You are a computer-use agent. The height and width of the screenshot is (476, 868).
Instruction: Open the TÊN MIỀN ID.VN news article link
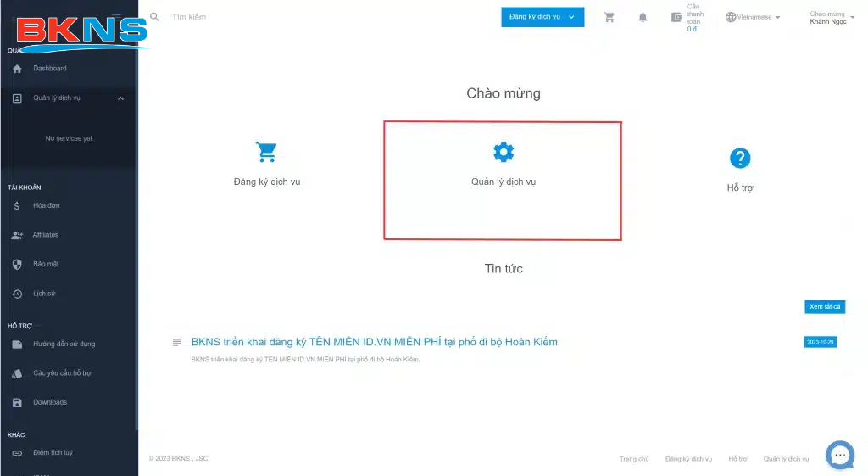[x=374, y=342]
